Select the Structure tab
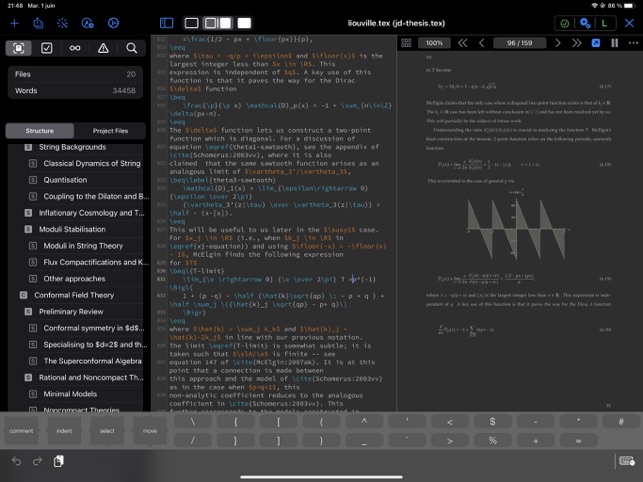 click(x=40, y=130)
